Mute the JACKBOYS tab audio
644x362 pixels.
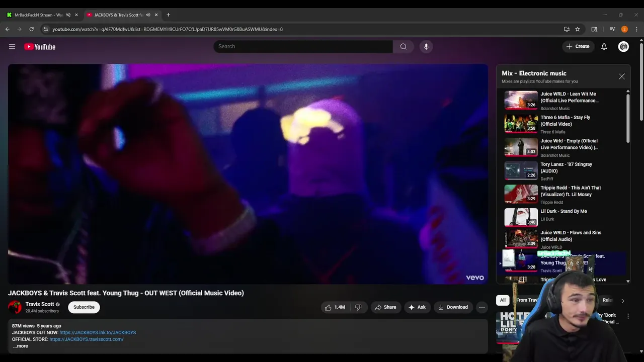148,15
